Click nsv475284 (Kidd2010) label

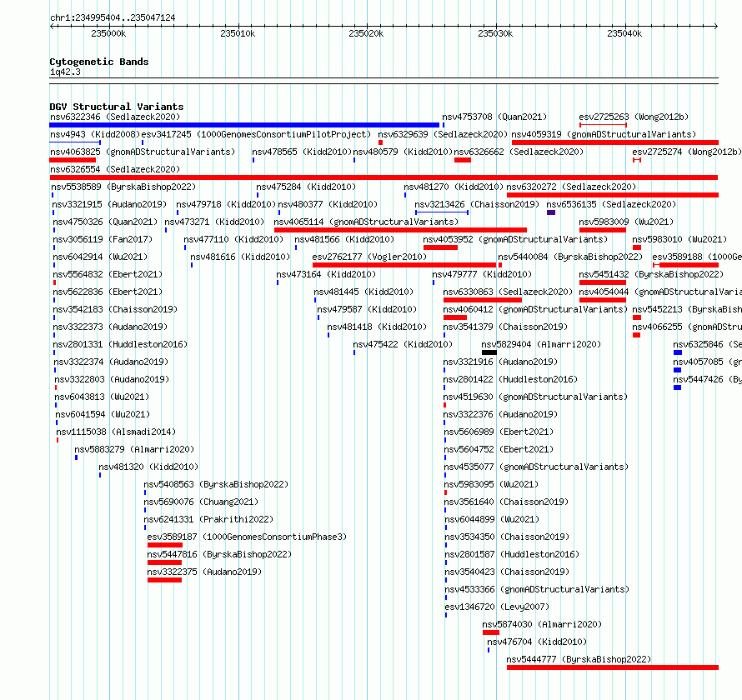[x=306, y=187]
